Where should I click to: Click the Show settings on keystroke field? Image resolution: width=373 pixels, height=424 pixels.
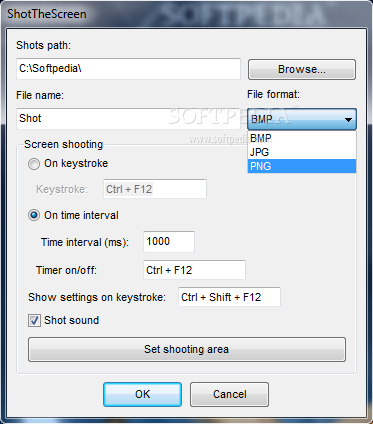[229, 297]
